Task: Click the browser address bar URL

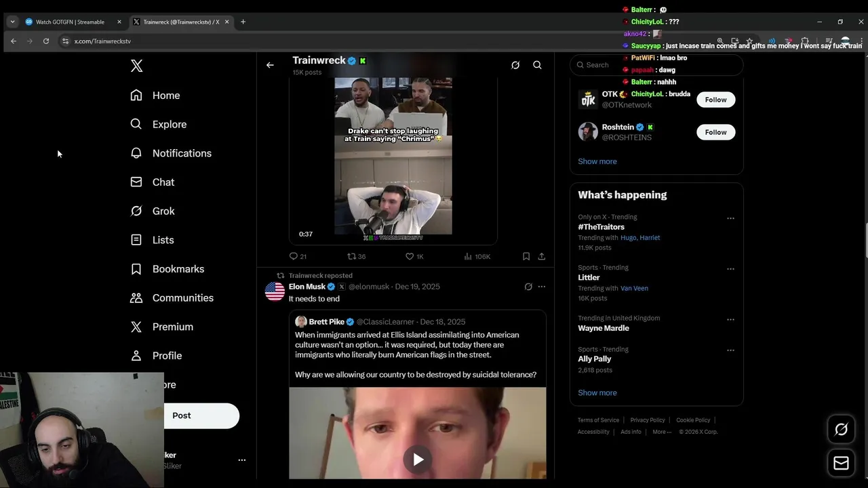Action: click(102, 41)
